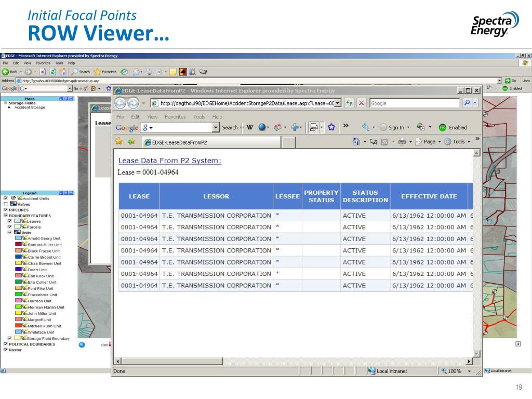The width and height of the screenshot is (532, 399).
Task: Click the Print icon in EDGE main toolbar
Action: pyautogui.click(x=149, y=72)
